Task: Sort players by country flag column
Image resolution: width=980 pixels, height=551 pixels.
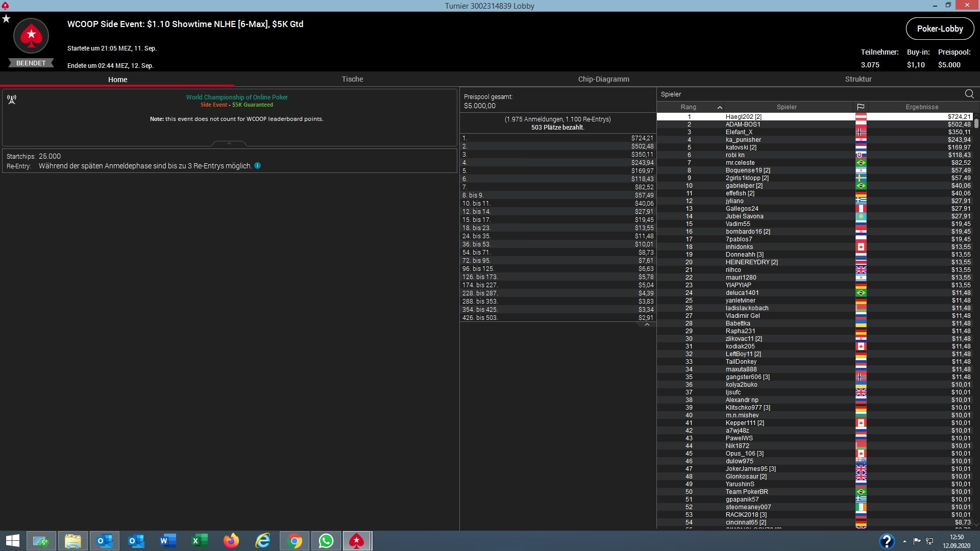Action: click(x=861, y=107)
